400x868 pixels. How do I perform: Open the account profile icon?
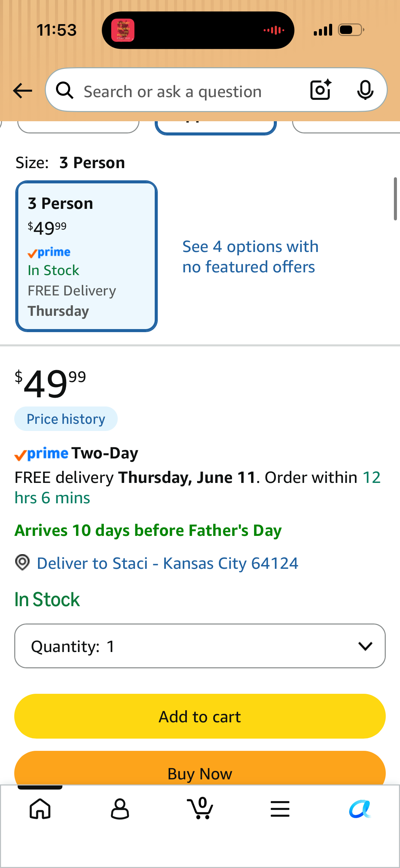pos(120,809)
